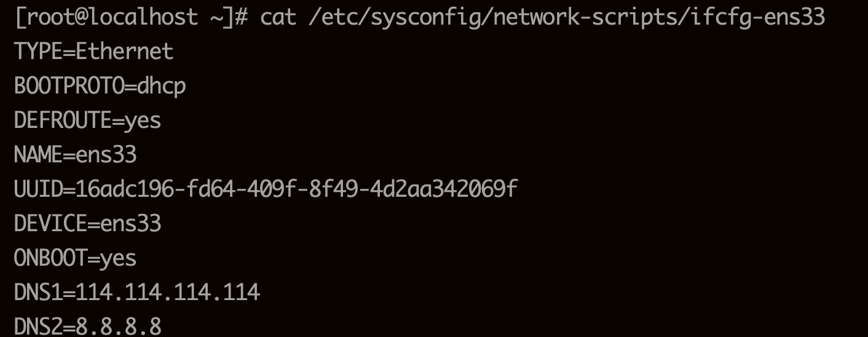Screen dimensions: 868x337
Task: Click the yes value after DEFROUTE
Action: click(x=143, y=121)
